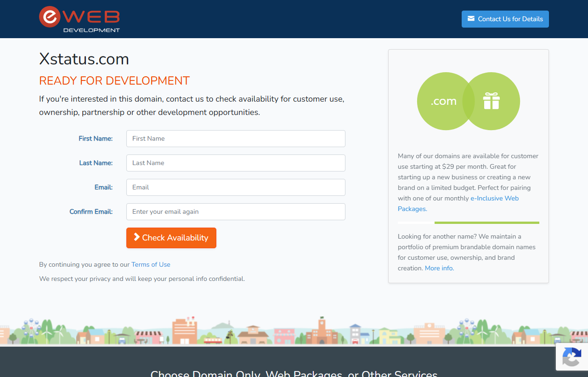Viewport: 588px width, 377px height.
Task: Focus the Last Name input field
Action: [x=236, y=163]
